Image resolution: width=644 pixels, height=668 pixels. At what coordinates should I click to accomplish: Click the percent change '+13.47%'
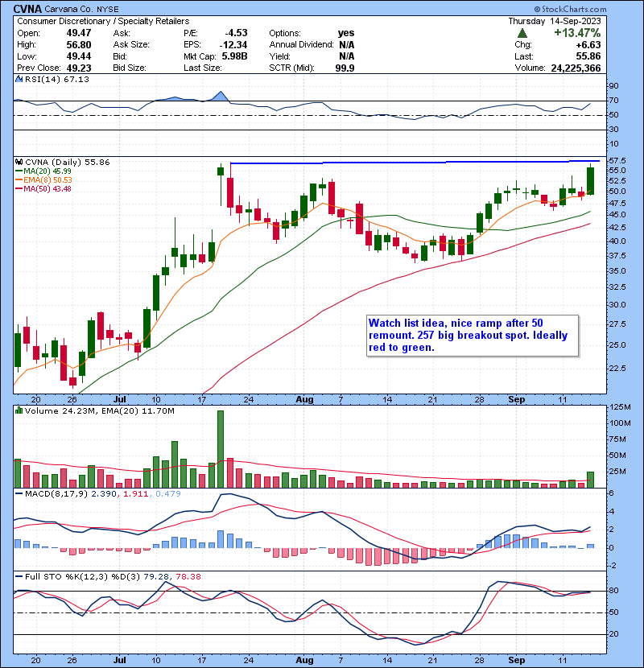(577, 33)
